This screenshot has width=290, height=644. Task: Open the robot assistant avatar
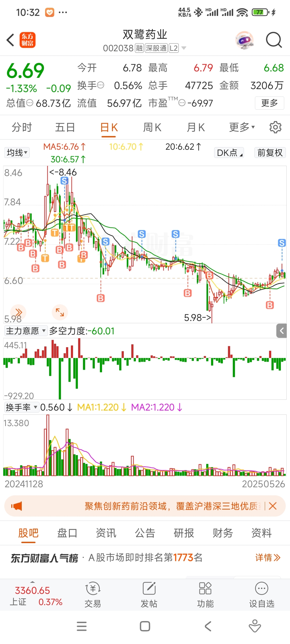coord(244,40)
